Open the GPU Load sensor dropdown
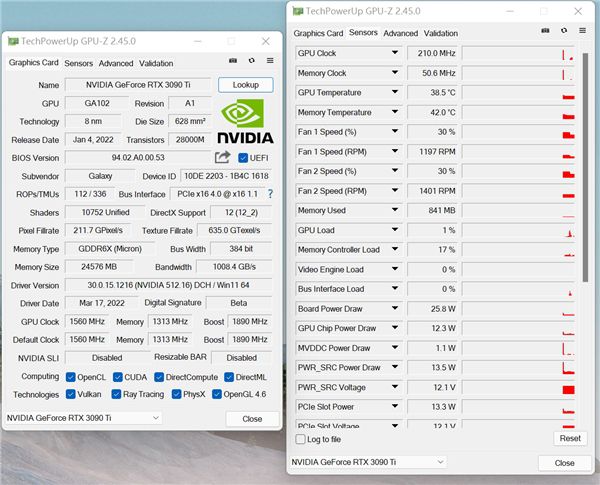Image resolution: width=600 pixels, height=485 pixels. click(395, 230)
